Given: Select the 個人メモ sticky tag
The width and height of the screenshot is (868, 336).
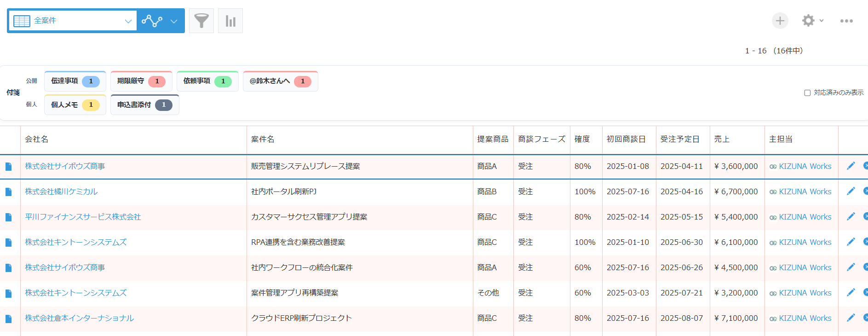Looking at the screenshot, I should pos(75,105).
